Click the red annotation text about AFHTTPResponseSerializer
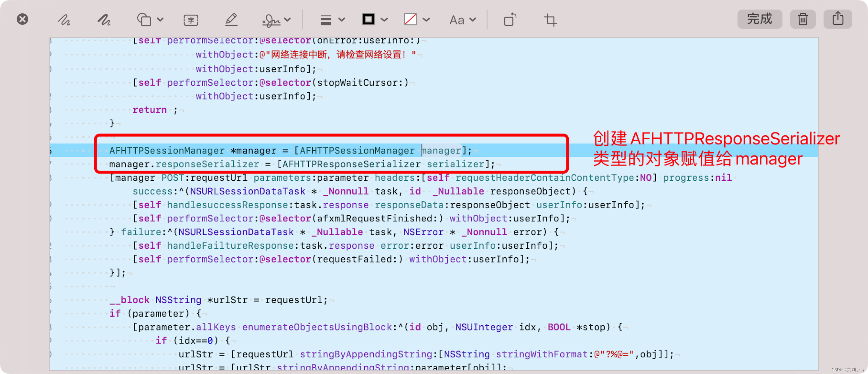868x374 pixels. click(716, 148)
